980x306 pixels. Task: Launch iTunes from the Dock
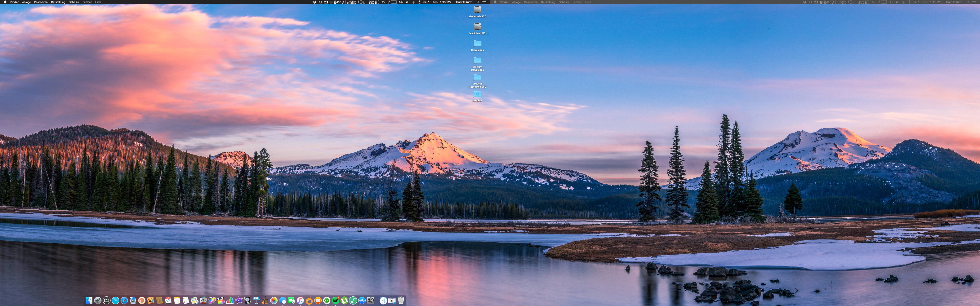300,301
